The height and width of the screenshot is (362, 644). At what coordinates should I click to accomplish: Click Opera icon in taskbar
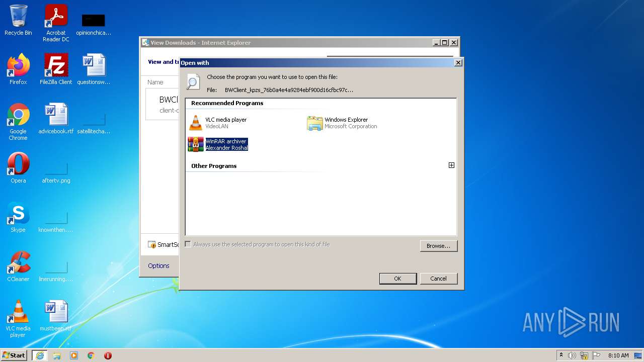[108, 355]
